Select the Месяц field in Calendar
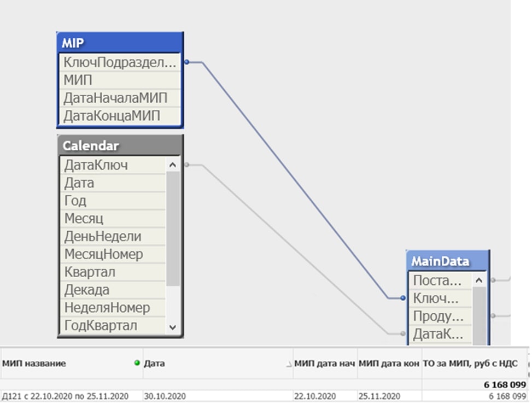 tap(113, 219)
